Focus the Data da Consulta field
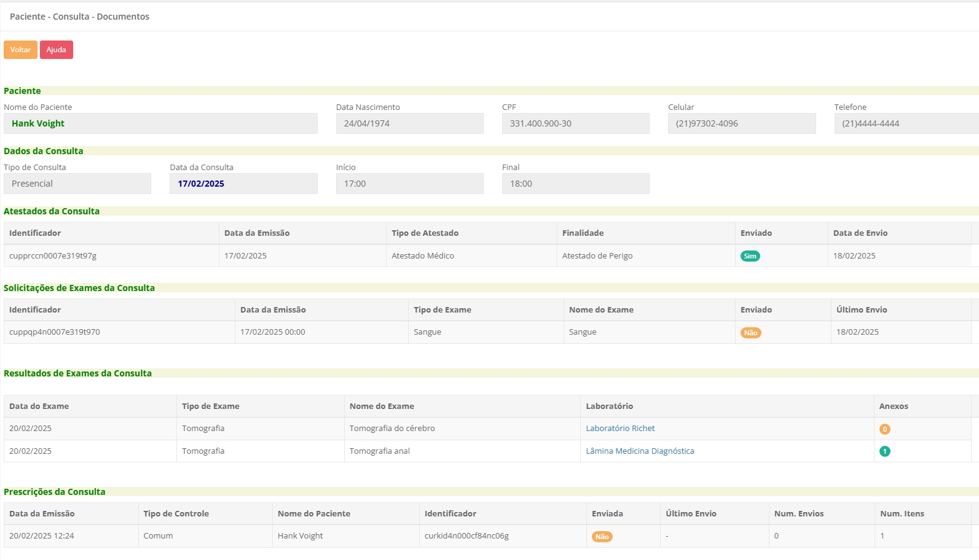The width and height of the screenshot is (979, 560). [243, 184]
